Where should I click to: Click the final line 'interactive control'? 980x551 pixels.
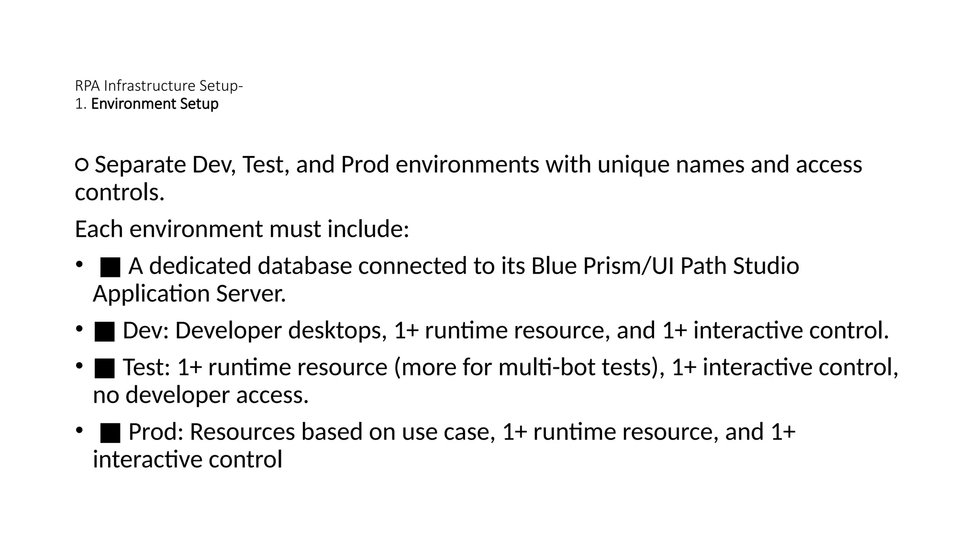188,460
